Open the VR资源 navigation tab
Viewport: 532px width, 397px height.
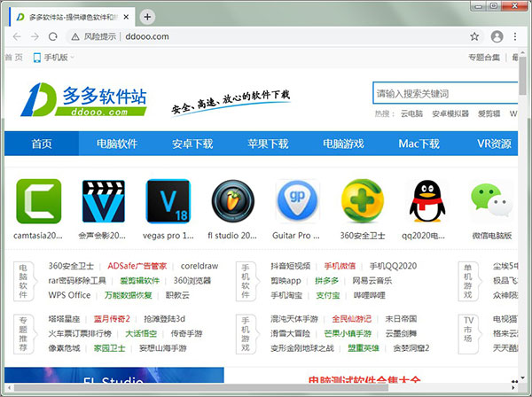pyautogui.click(x=494, y=144)
